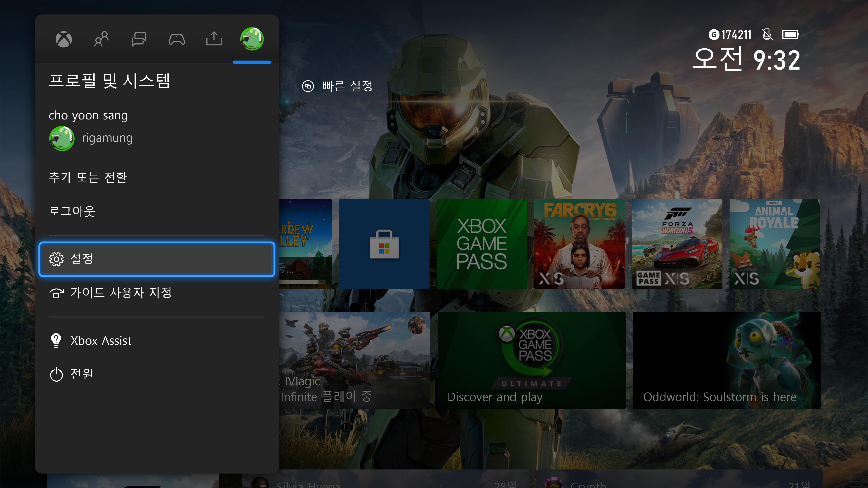
Task: Click the power icon beside 전원
Action: point(56,375)
